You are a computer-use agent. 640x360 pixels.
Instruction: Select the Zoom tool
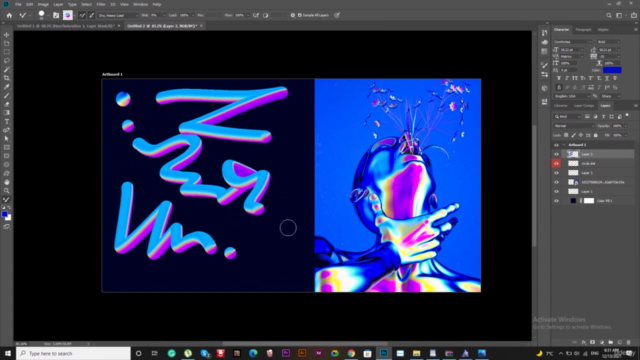click(x=7, y=191)
